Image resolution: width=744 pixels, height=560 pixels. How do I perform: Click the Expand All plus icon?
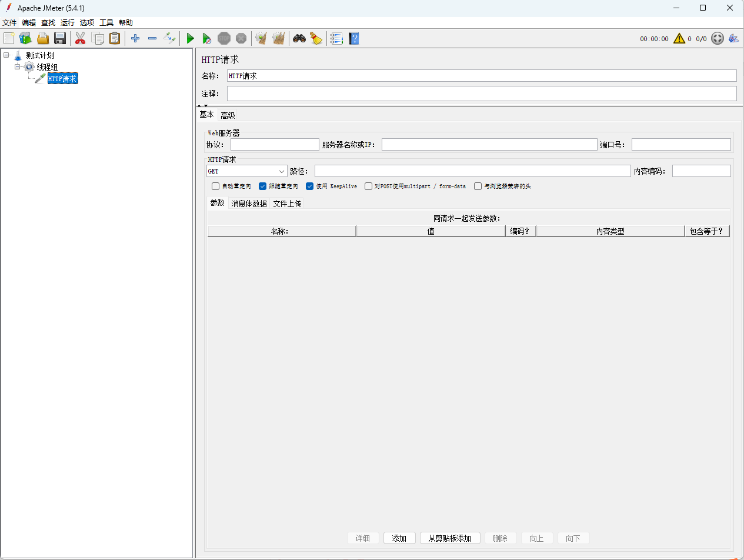135,39
